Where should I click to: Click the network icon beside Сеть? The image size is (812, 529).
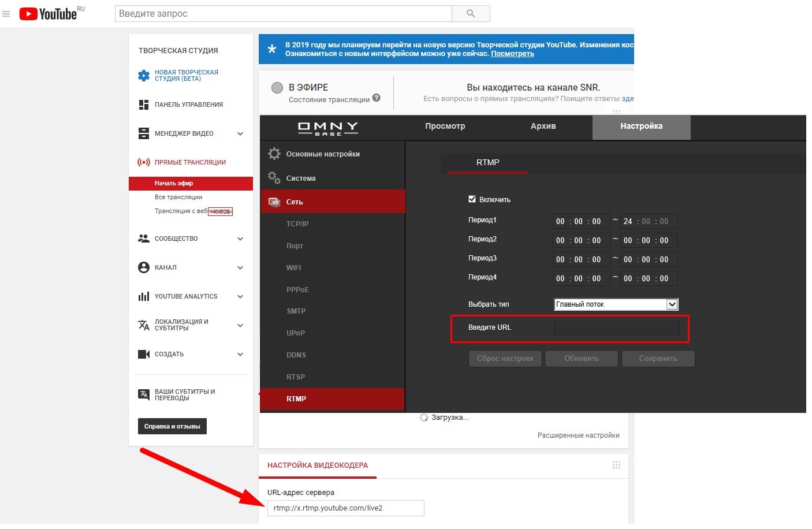pos(274,202)
